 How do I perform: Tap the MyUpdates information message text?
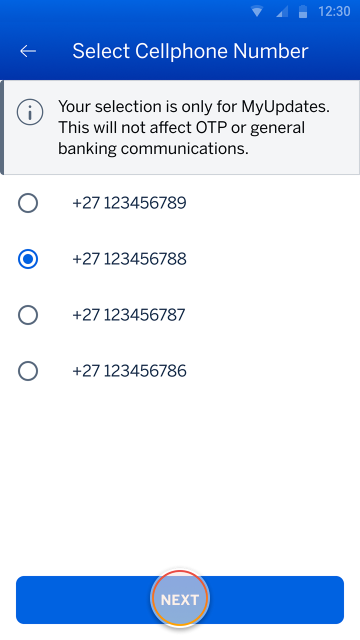coord(194,128)
